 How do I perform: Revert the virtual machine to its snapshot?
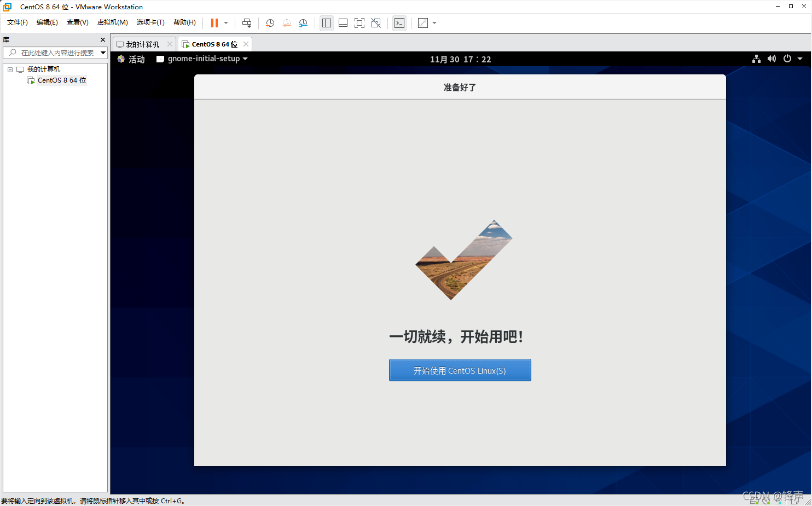pos(287,23)
